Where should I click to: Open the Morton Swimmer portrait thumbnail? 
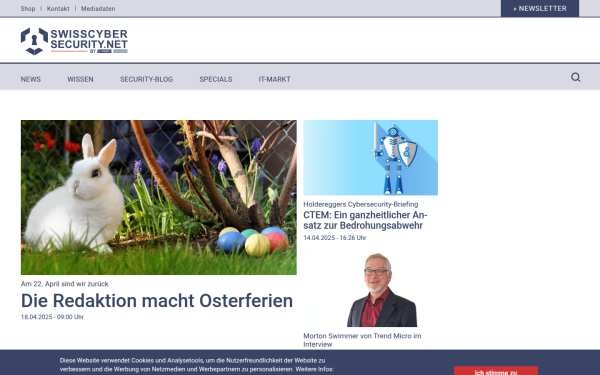point(370,290)
